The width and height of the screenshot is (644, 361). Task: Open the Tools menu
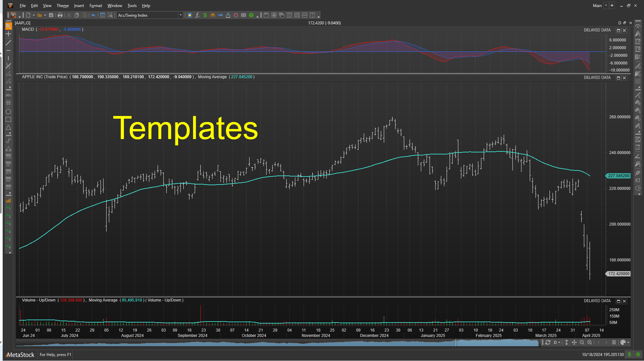coord(132,6)
